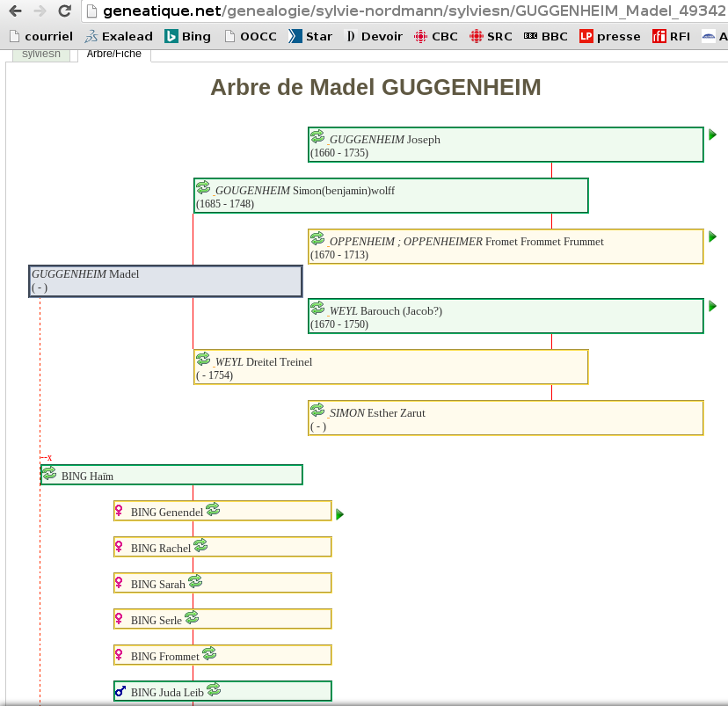Image resolution: width=728 pixels, height=706 pixels.
Task: Click recenter icon beside OPPENHEIM Fromet
Action: [x=317, y=239]
